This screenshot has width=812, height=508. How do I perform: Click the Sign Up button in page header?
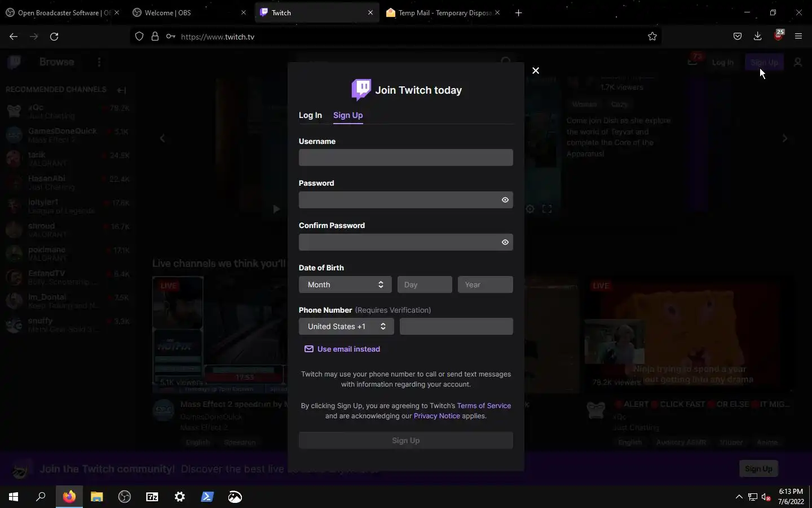[x=764, y=62]
